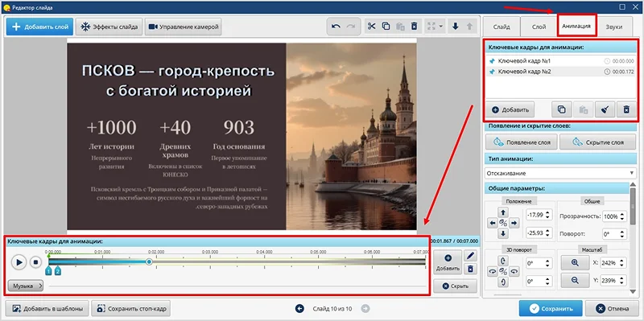Click timeline keyframe marker 1
Image resolution: width=644 pixels, height=321 pixels.
tap(48, 270)
